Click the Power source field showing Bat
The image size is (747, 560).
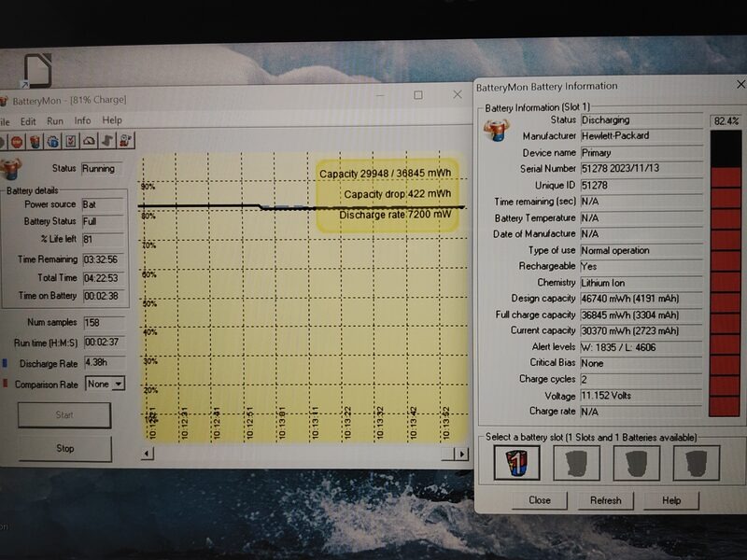click(x=102, y=204)
